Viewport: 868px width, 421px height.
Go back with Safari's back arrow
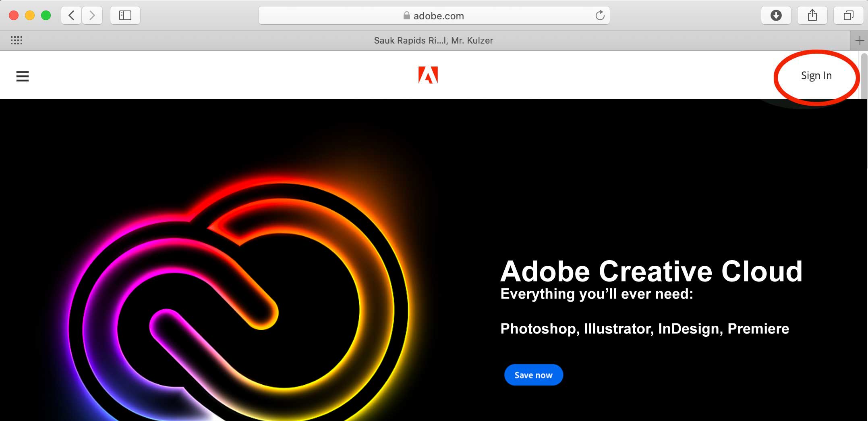point(71,15)
